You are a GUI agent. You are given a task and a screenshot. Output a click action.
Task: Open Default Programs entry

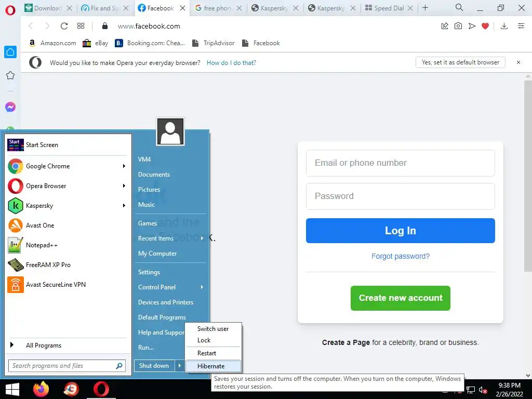(x=162, y=317)
